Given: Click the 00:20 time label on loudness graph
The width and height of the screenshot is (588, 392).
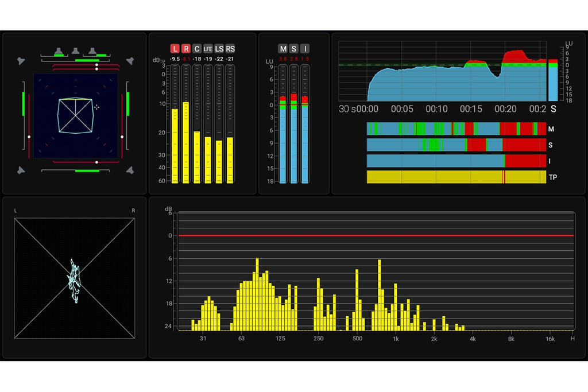Looking at the screenshot, I should [505, 109].
